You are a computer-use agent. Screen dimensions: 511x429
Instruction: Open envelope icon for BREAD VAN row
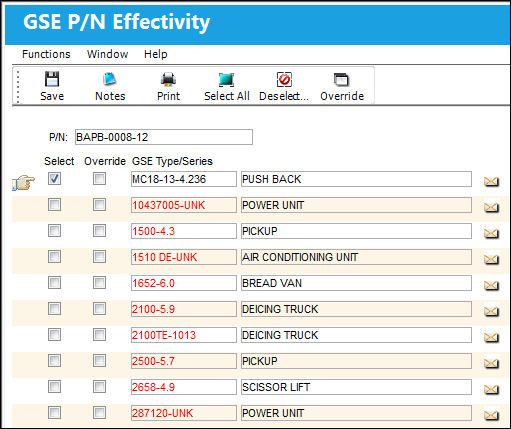tap(491, 285)
